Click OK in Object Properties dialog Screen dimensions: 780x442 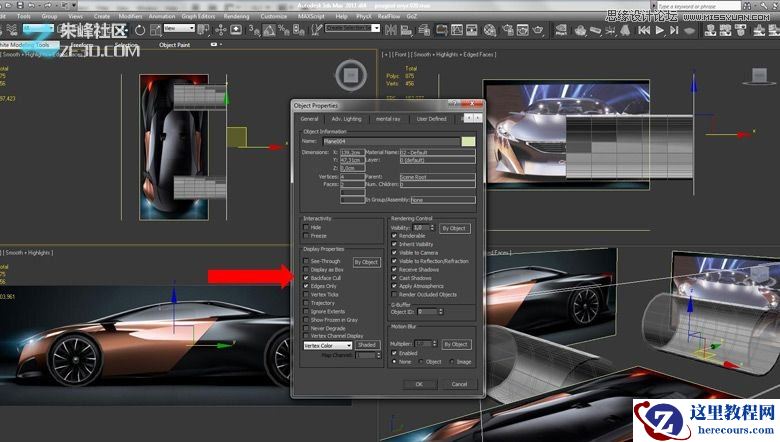pos(419,384)
